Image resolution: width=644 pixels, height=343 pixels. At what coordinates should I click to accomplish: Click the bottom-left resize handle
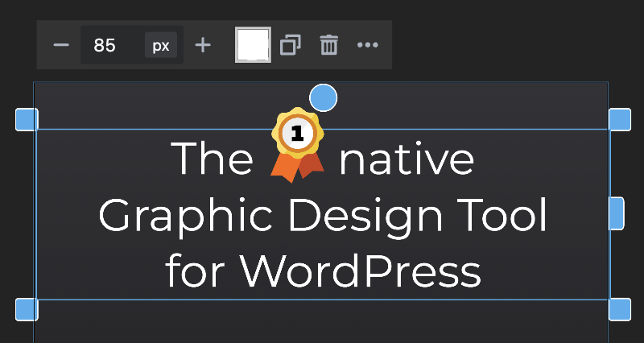click(x=27, y=309)
